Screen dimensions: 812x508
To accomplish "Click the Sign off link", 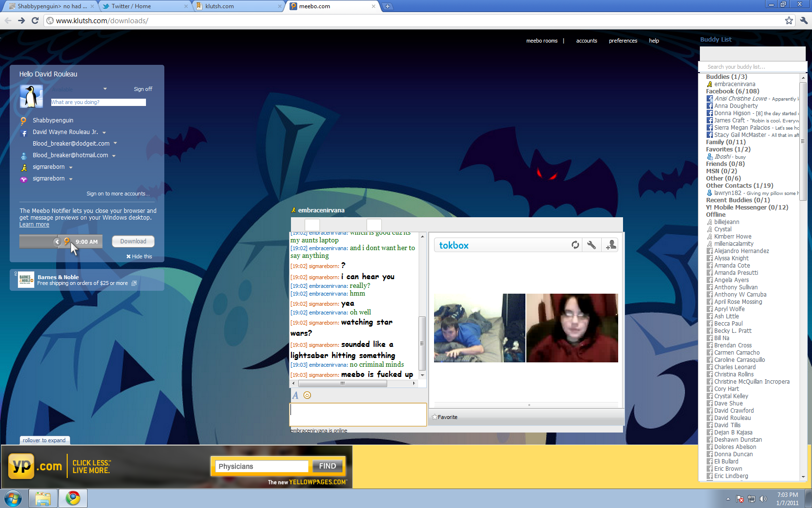I will (143, 89).
